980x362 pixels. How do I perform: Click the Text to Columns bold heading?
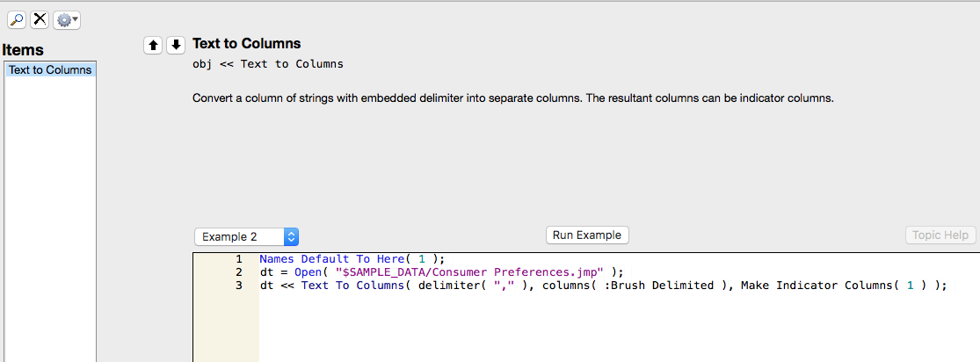coord(246,44)
